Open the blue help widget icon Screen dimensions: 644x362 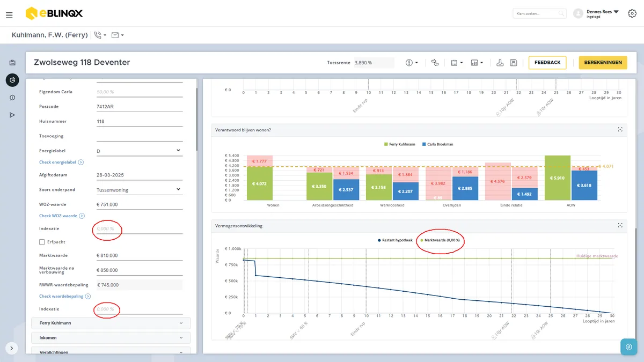[629, 347]
